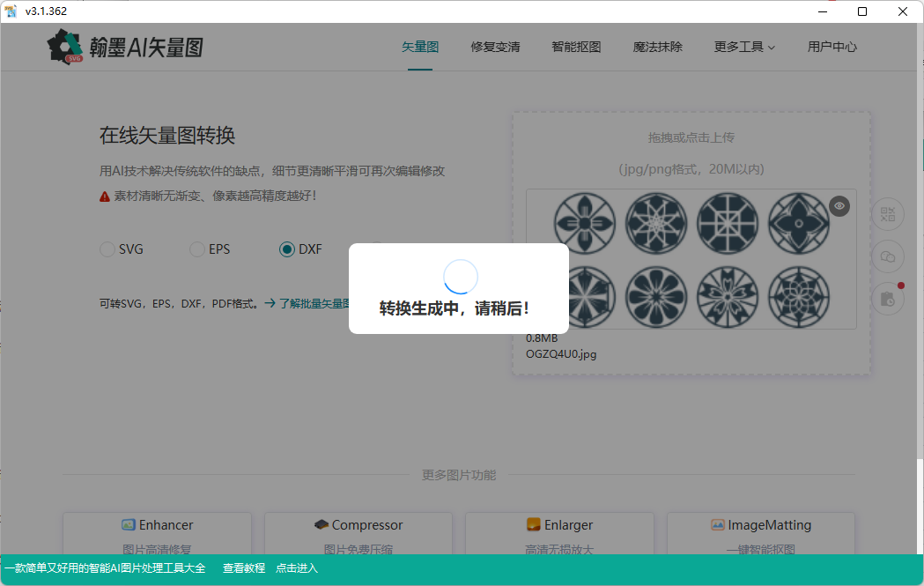The width and height of the screenshot is (924, 586).
Task: Switch to the 智能抠图 tab
Action: click(x=576, y=48)
